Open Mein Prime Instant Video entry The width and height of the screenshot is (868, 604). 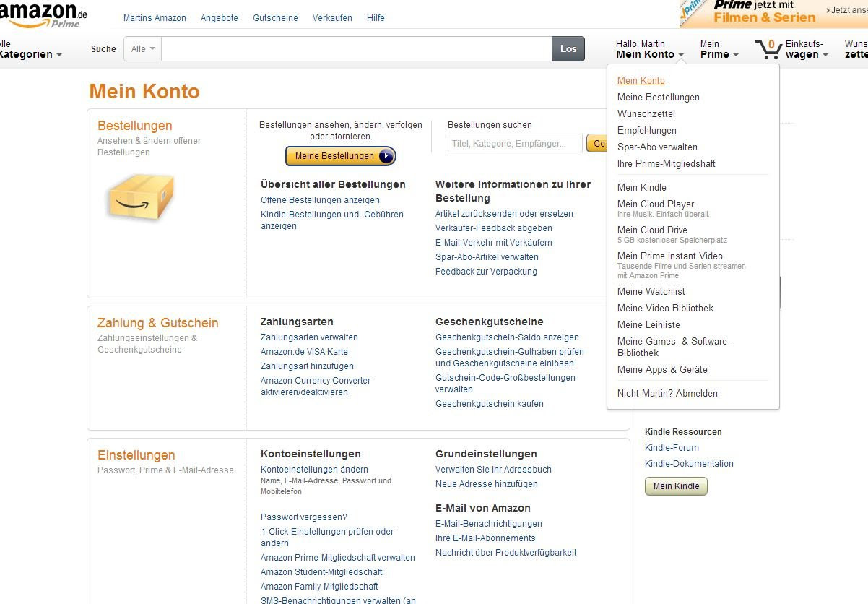click(670, 256)
